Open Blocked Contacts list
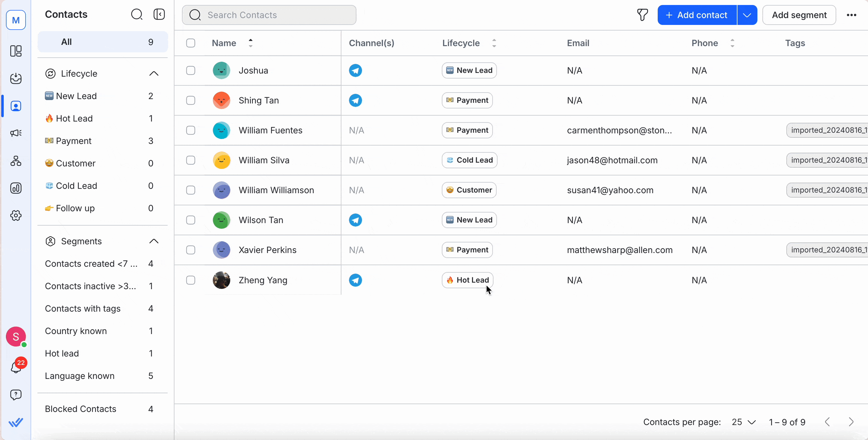The height and width of the screenshot is (440, 868). point(80,409)
